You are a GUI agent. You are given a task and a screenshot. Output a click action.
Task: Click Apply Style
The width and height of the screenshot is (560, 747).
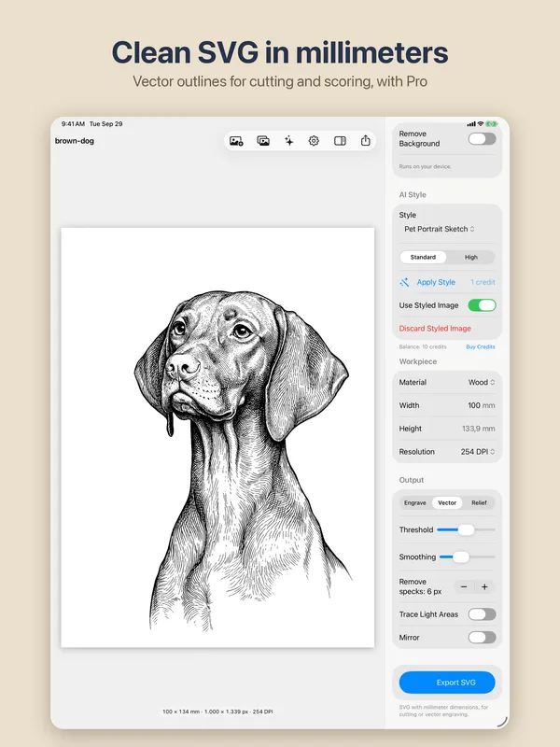pos(436,282)
